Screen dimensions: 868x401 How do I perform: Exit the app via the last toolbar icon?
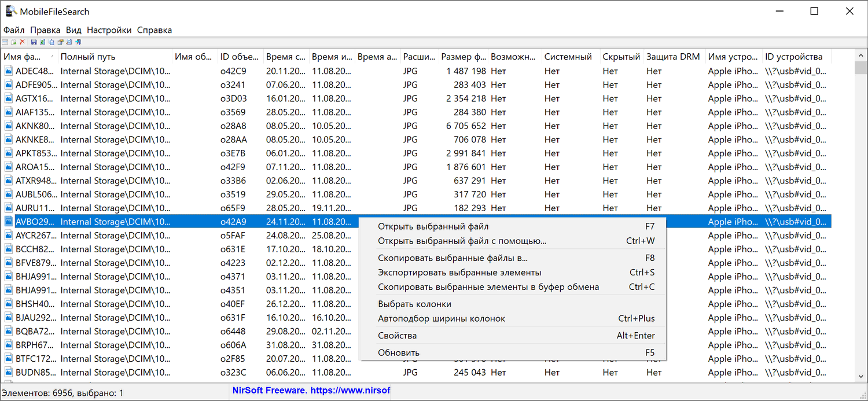(x=78, y=42)
